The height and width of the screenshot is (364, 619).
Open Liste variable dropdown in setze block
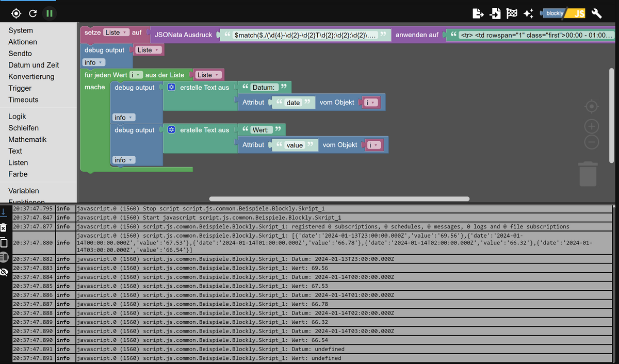point(116,32)
